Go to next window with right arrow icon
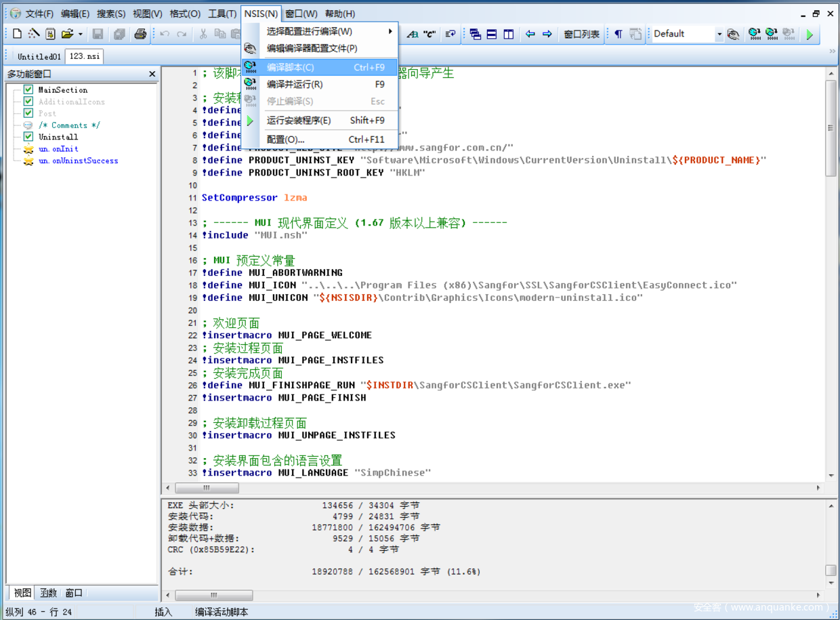The width and height of the screenshot is (840, 620). [547, 34]
